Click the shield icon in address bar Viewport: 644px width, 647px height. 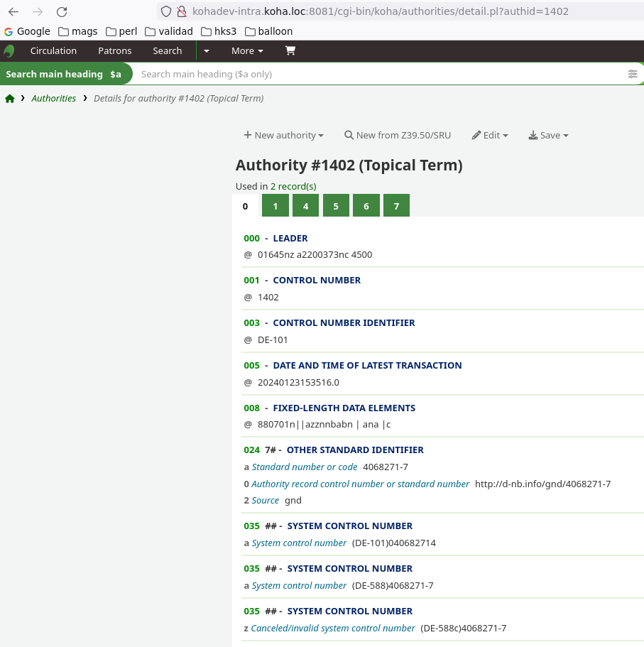166,11
